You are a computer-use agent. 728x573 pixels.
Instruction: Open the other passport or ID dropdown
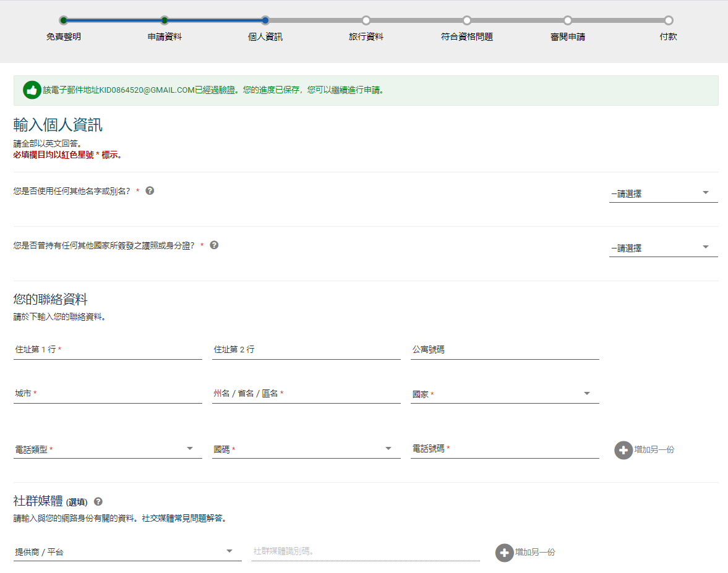click(x=663, y=248)
